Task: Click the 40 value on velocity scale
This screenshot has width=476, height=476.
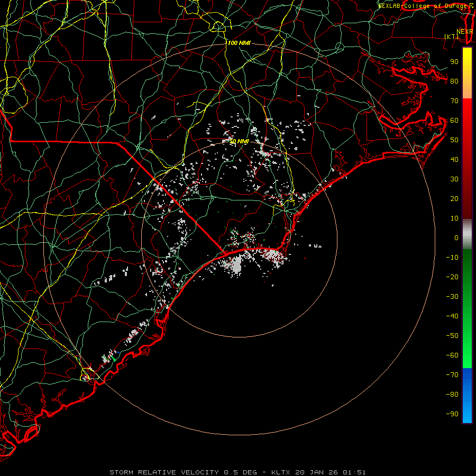Action: (x=454, y=159)
